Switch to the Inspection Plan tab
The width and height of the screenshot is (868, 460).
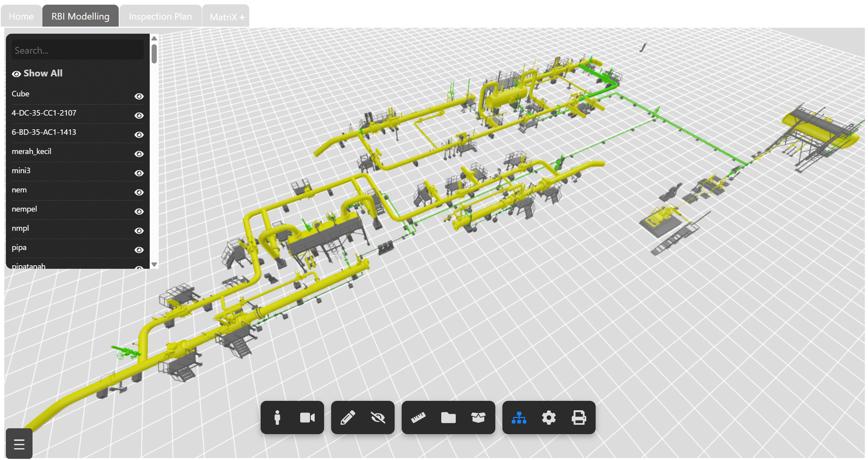[160, 16]
